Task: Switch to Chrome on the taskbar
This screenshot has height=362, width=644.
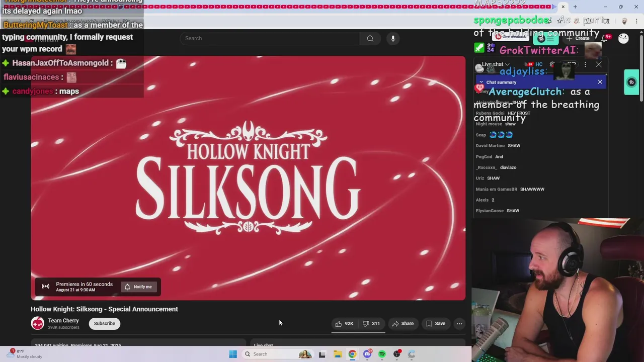Action: (x=352, y=354)
